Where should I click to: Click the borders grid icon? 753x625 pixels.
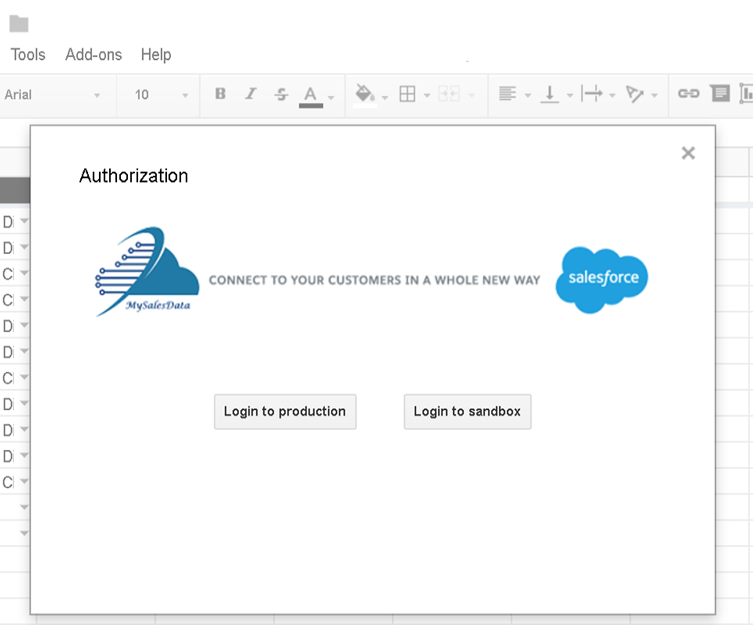pos(407,94)
